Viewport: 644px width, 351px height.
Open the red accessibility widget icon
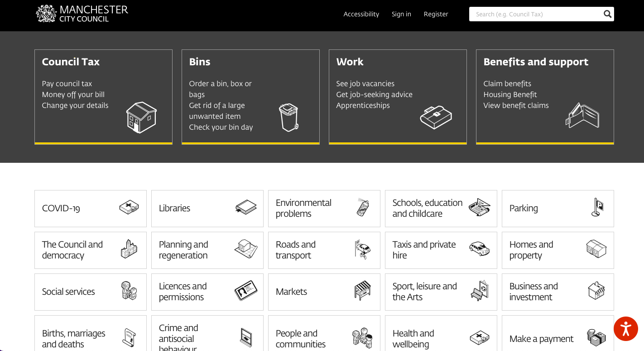tap(625, 329)
